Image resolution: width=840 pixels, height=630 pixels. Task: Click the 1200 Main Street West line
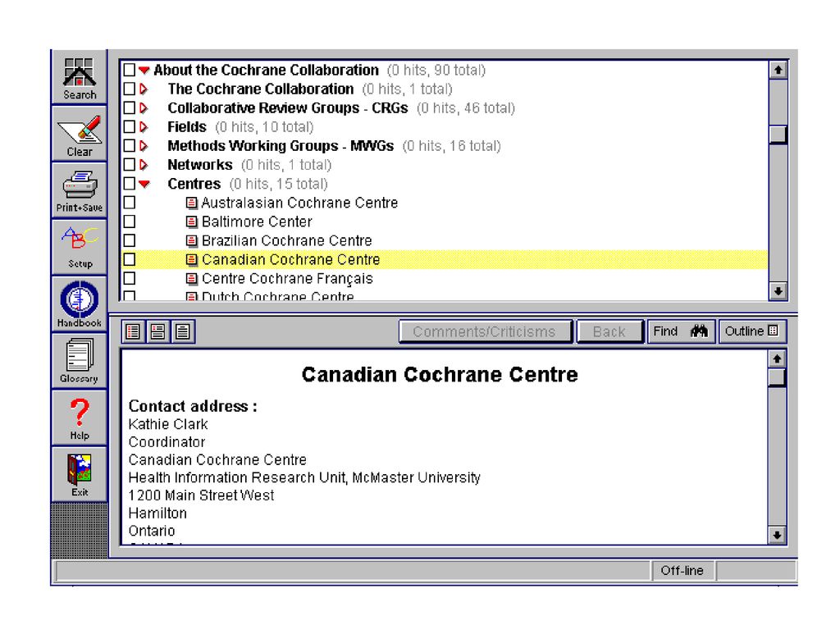pos(202,495)
